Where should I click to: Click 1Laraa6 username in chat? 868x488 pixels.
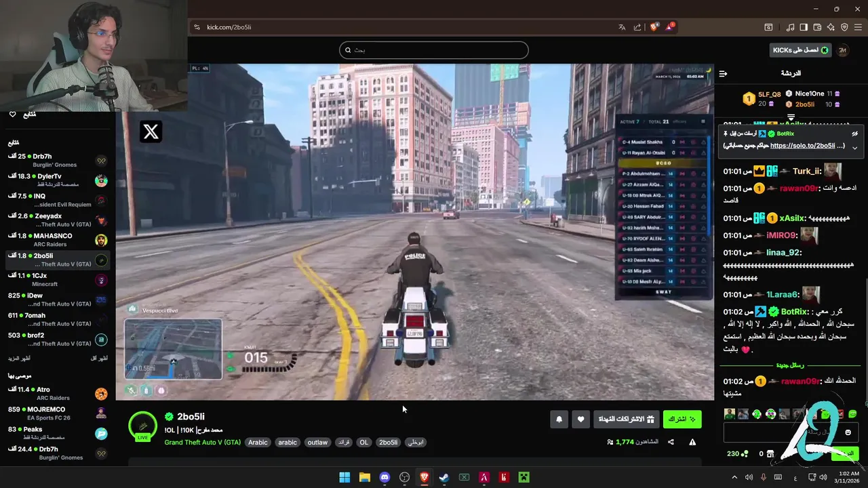(x=783, y=295)
